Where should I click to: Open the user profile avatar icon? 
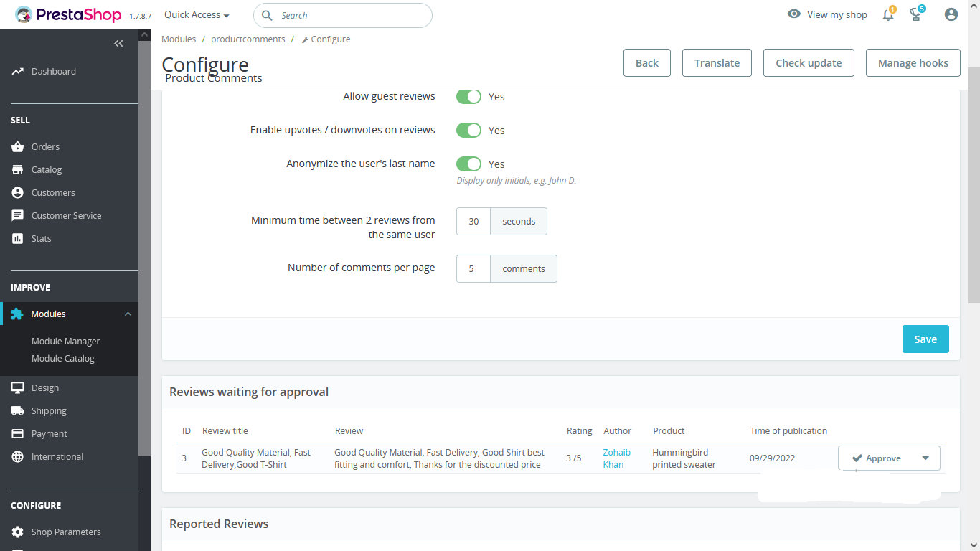coord(951,14)
